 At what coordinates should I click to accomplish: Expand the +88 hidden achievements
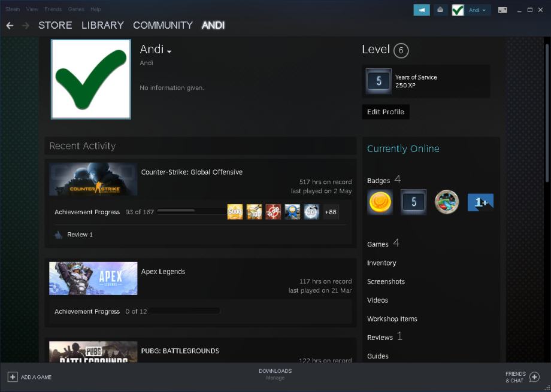click(x=331, y=211)
